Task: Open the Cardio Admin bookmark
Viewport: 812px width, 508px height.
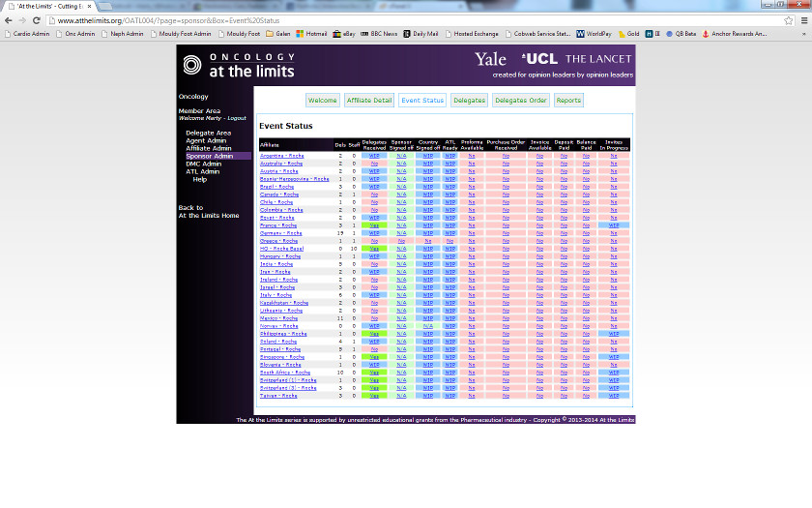Action: [27, 34]
